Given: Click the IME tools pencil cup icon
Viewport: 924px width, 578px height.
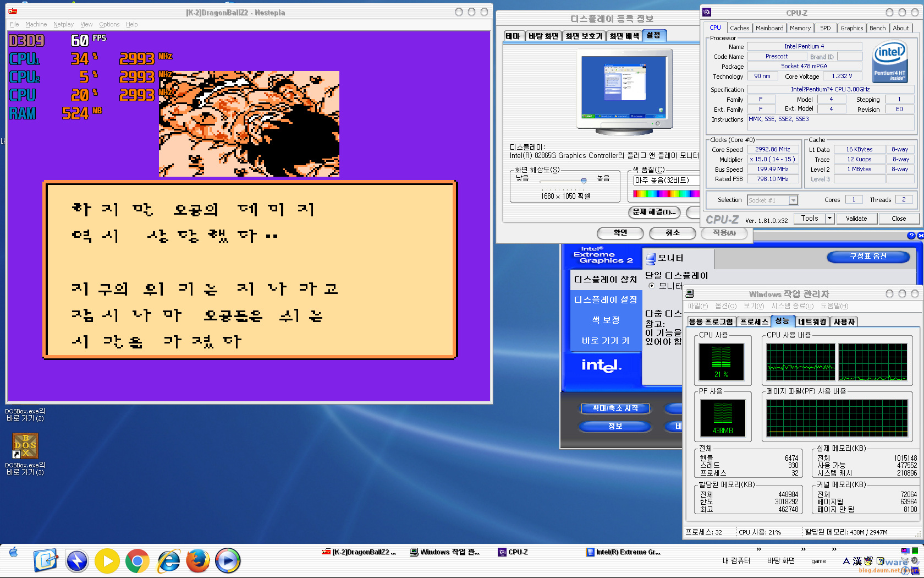Looking at the screenshot, I should click(868, 561).
